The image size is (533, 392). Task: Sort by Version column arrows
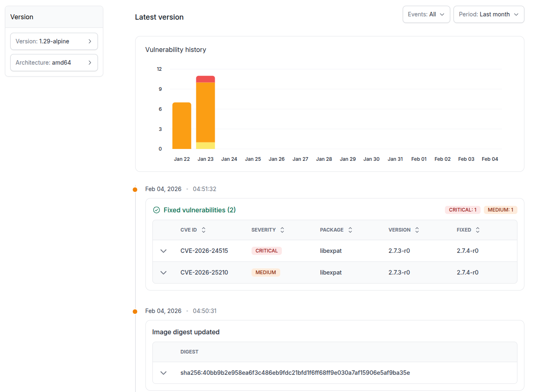click(417, 230)
